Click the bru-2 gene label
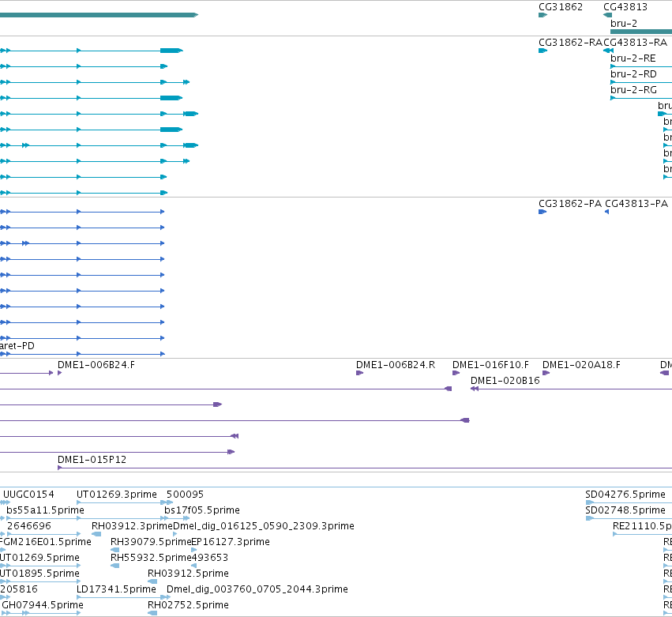The height and width of the screenshot is (617, 672). pos(624,24)
